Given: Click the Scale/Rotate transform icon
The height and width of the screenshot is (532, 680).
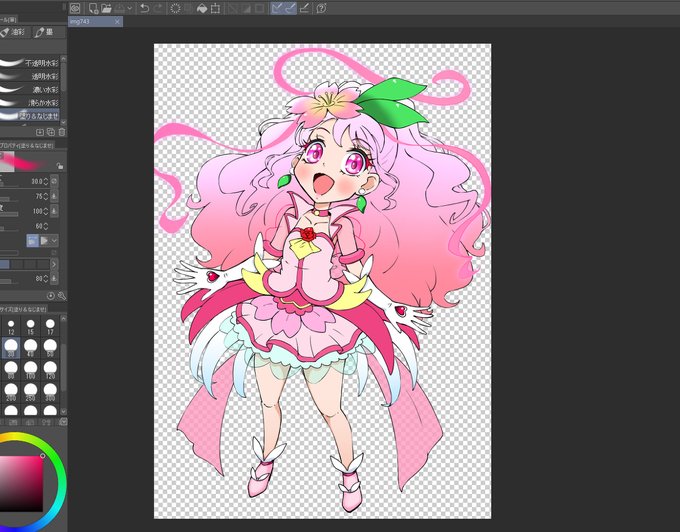Looking at the screenshot, I should coord(215,8).
